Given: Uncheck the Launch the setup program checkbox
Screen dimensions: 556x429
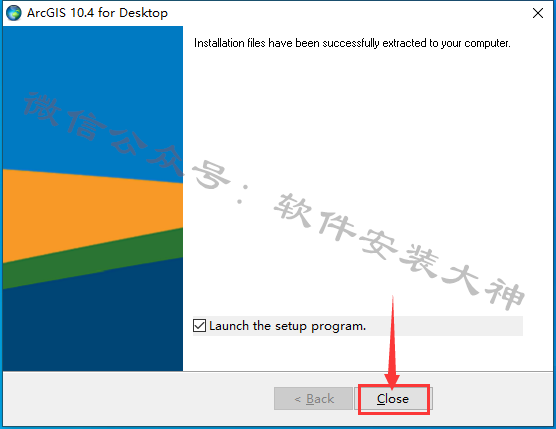Looking at the screenshot, I should pyautogui.click(x=199, y=325).
